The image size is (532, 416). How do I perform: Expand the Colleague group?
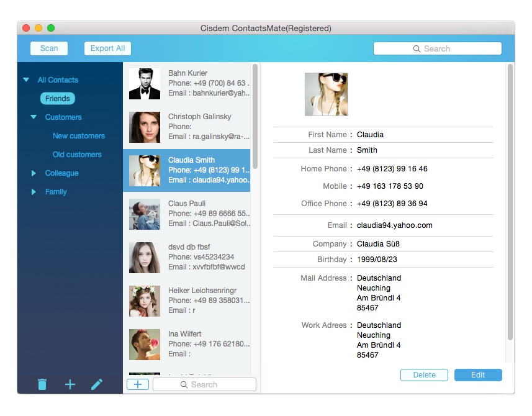pyautogui.click(x=34, y=173)
